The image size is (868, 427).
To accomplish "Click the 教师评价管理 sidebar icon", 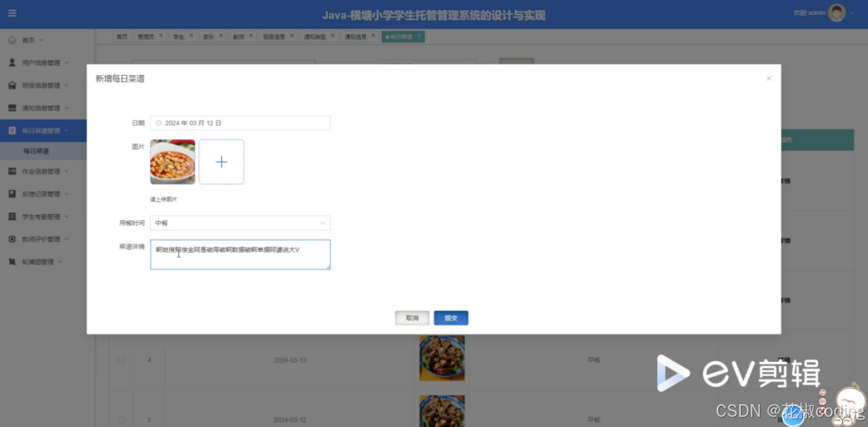I will point(13,240).
